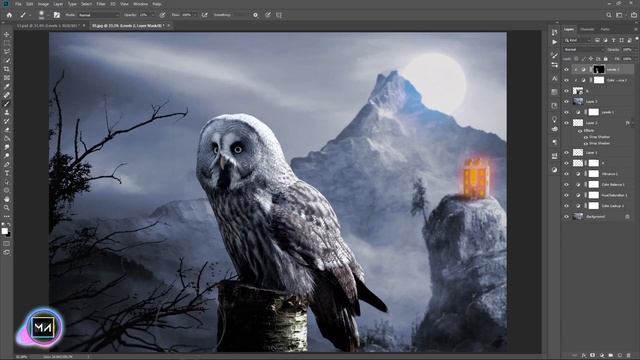Screen dimensions: 640x360
Task: Click the Smoothing value field
Action: pos(241,15)
